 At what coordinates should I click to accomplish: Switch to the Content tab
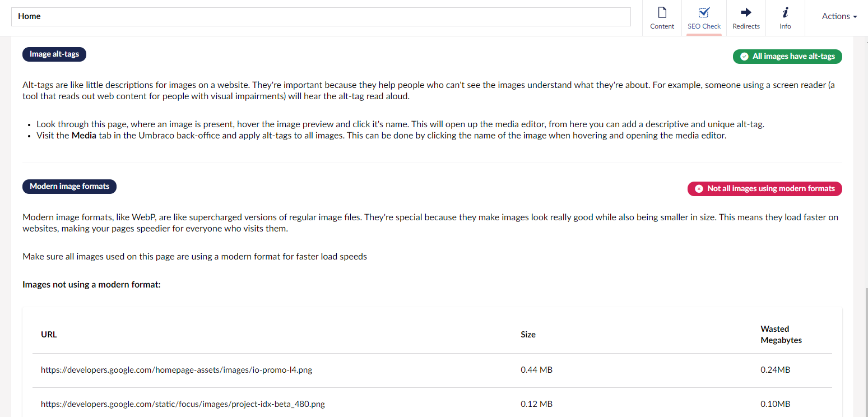pyautogui.click(x=662, y=17)
